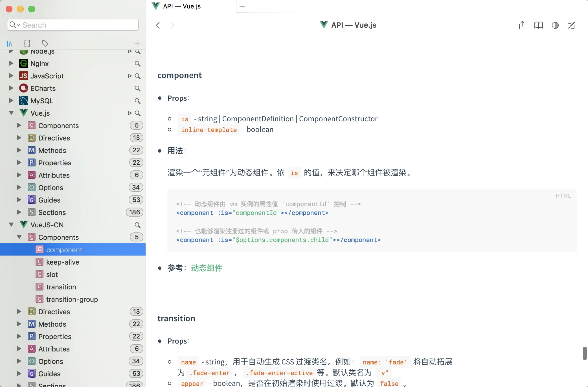Open the bookmarks book icon
This screenshot has width=588, height=387.
point(538,25)
